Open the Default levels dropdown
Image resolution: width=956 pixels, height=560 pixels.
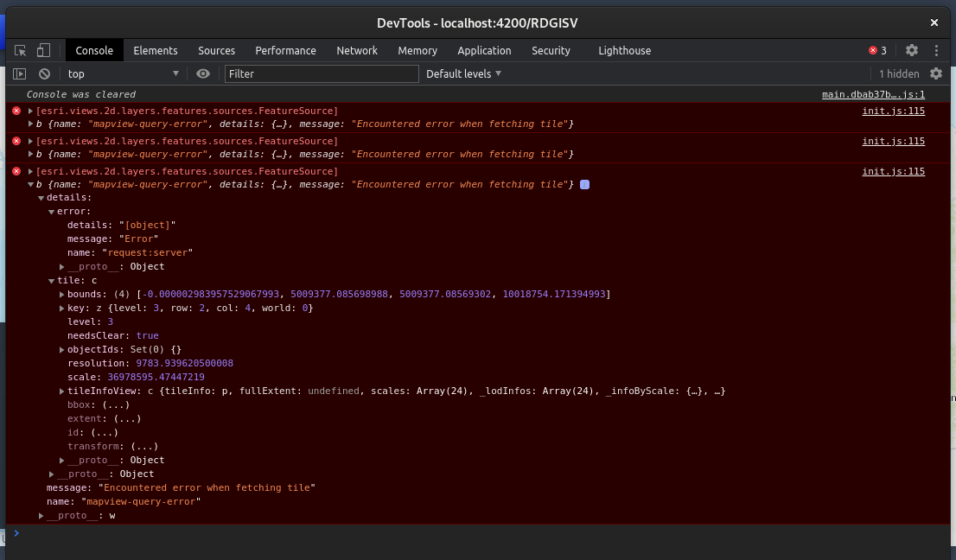click(463, 73)
